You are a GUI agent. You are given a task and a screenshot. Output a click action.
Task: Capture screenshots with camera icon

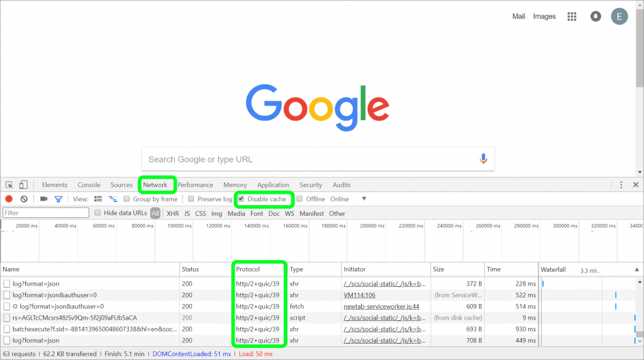tap(43, 199)
